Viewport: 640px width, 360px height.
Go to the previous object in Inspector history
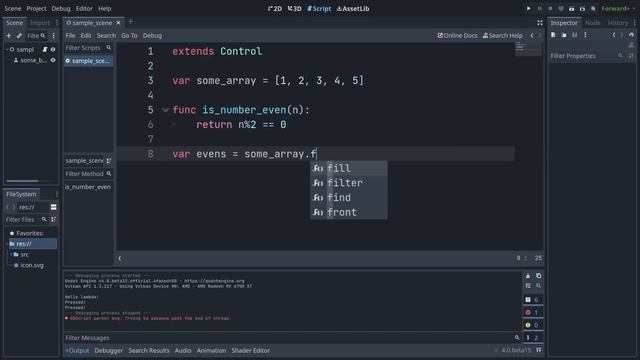click(x=613, y=35)
